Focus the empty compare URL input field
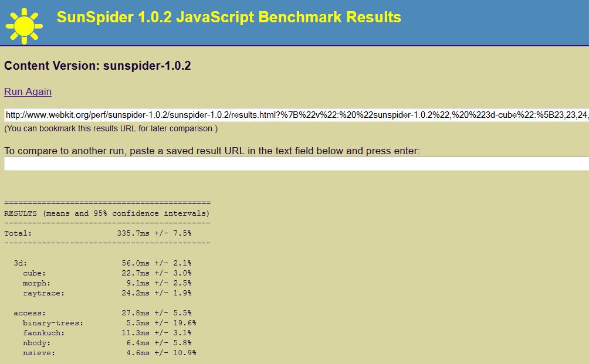 click(x=296, y=164)
